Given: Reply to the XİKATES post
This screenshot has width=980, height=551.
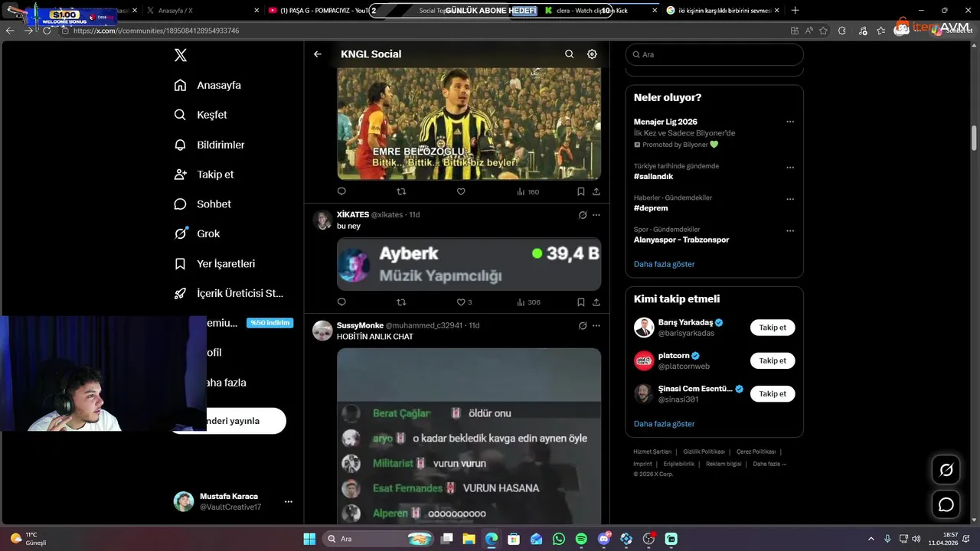Looking at the screenshot, I should 341,302.
